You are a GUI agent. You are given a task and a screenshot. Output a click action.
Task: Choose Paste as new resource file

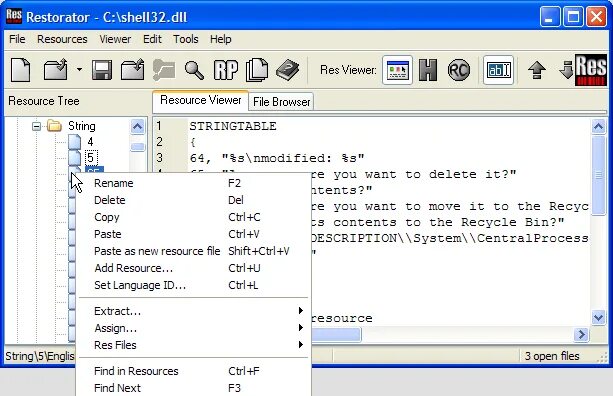click(x=194, y=251)
